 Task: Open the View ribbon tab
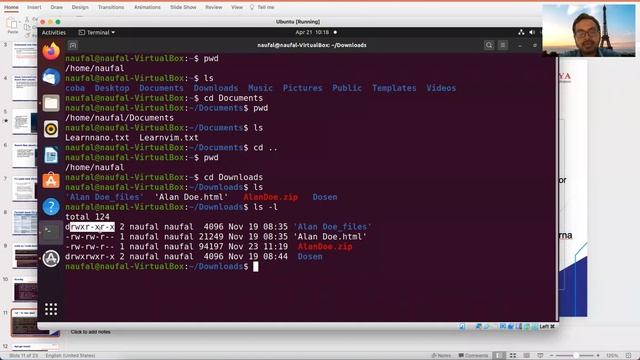click(x=237, y=7)
